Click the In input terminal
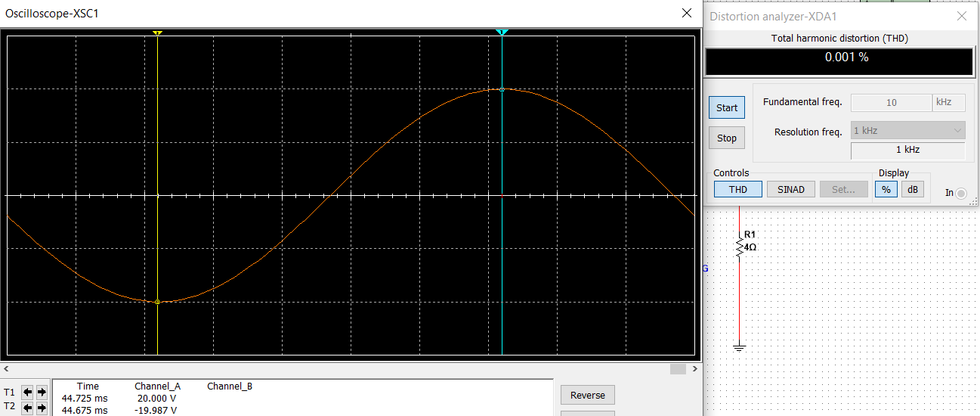 pyautogui.click(x=961, y=194)
